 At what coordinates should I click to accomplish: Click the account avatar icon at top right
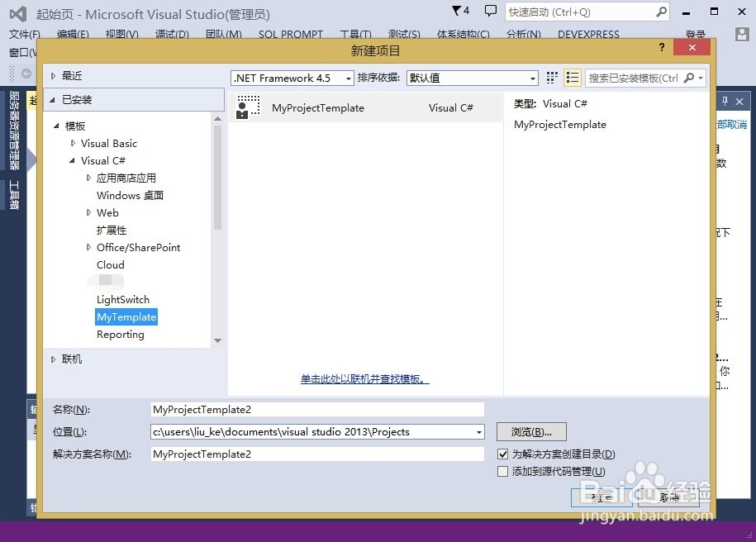click(x=741, y=34)
